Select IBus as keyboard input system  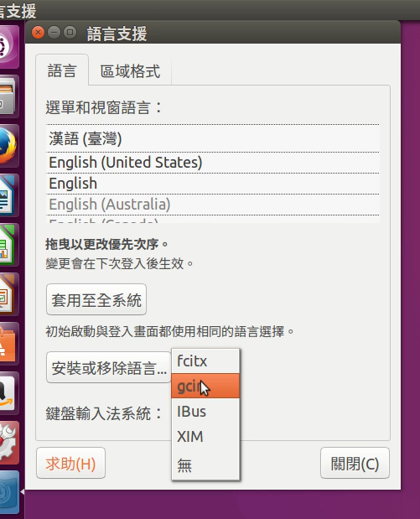click(205, 412)
